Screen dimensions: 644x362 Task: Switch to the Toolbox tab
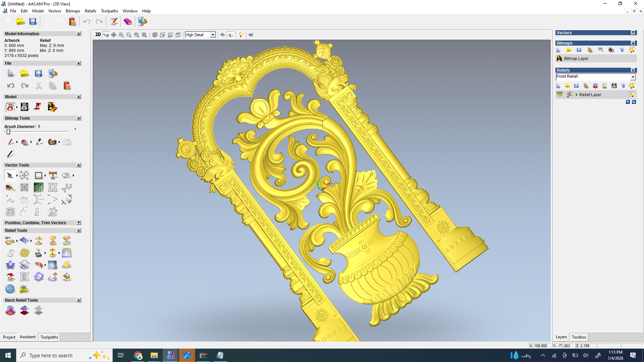tap(579, 337)
